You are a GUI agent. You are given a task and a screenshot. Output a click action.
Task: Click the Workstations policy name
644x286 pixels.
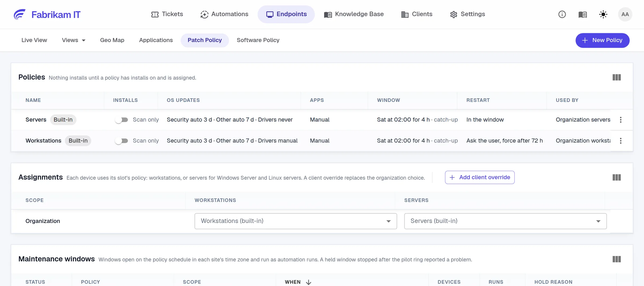point(43,141)
